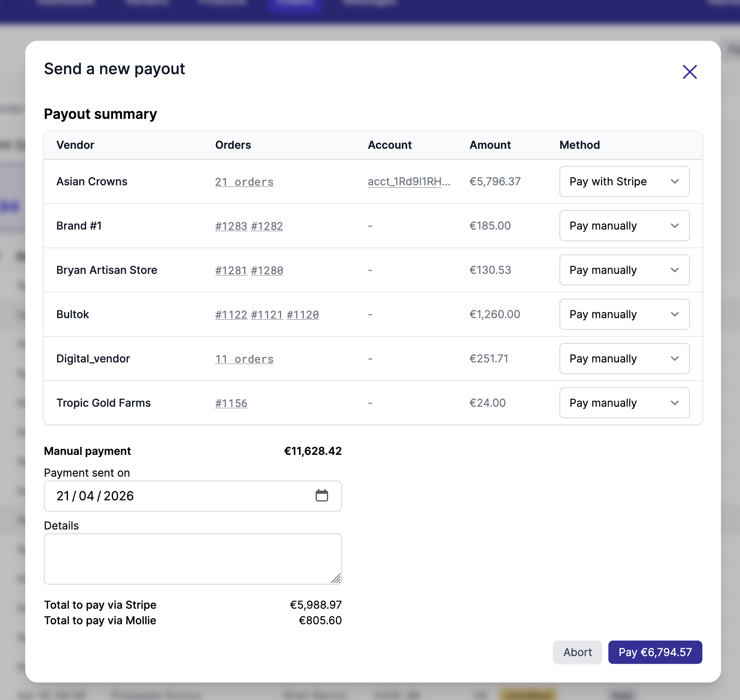The width and height of the screenshot is (740, 700).
Task: Open Tropic Gold Farms method dropdown
Action: coord(624,403)
